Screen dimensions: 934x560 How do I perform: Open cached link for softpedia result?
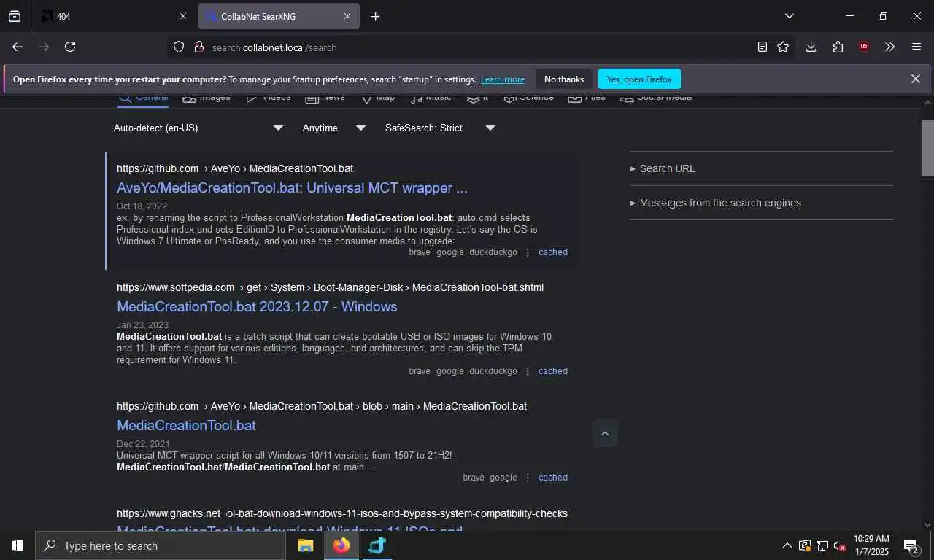point(553,371)
